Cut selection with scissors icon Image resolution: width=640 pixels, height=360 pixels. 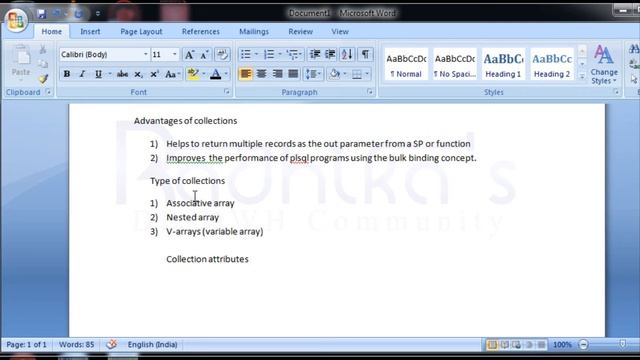pyautogui.click(x=43, y=50)
